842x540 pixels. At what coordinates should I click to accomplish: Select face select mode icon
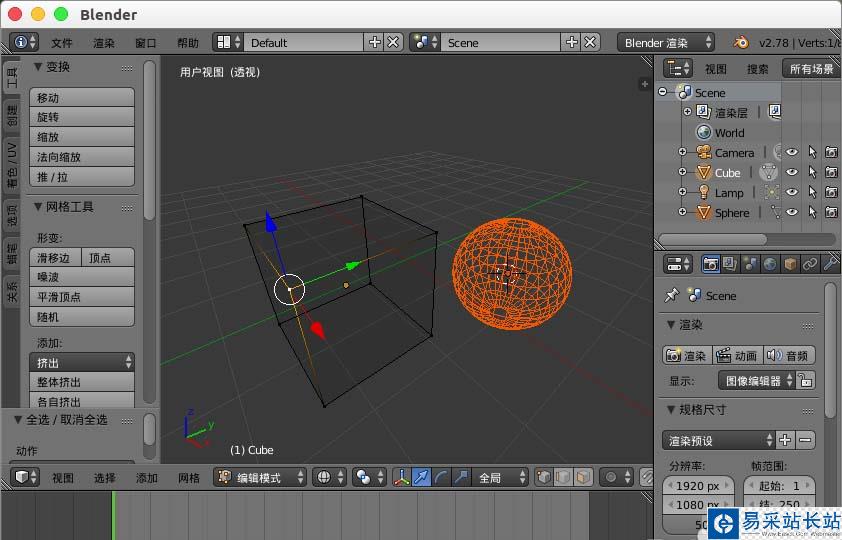coord(583,477)
